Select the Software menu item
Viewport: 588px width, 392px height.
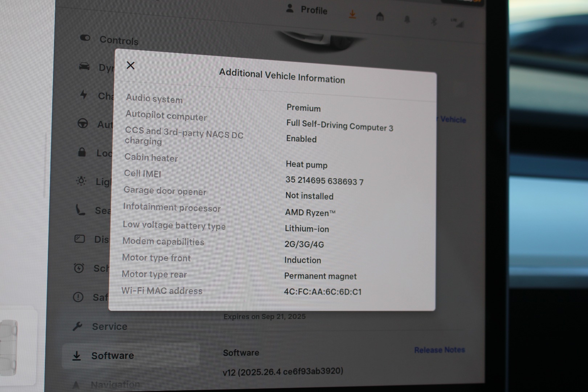pos(131,355)
